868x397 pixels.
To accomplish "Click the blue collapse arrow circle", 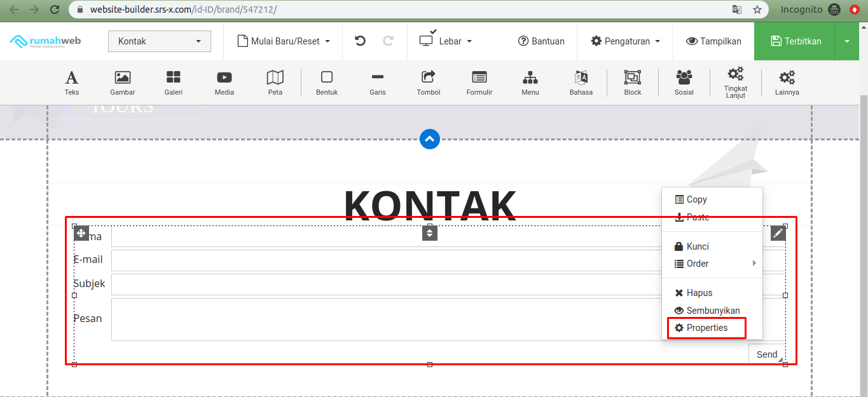I will pos(430,139).
